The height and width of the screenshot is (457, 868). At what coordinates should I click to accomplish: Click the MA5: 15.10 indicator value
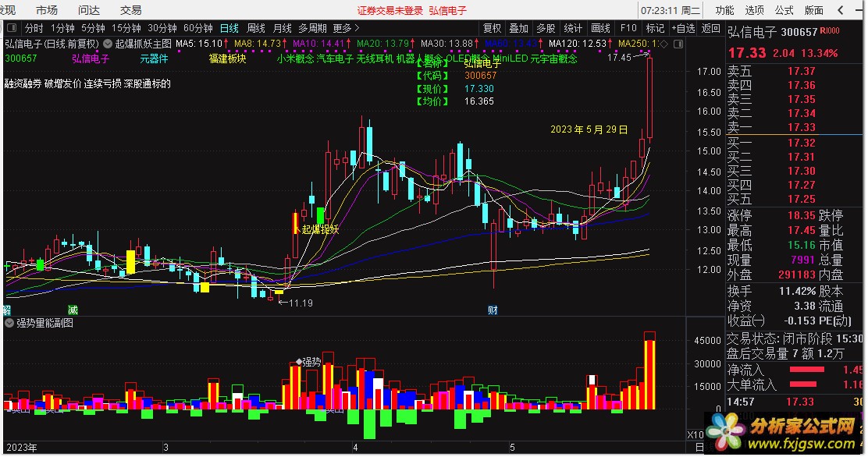click(199, 43)
